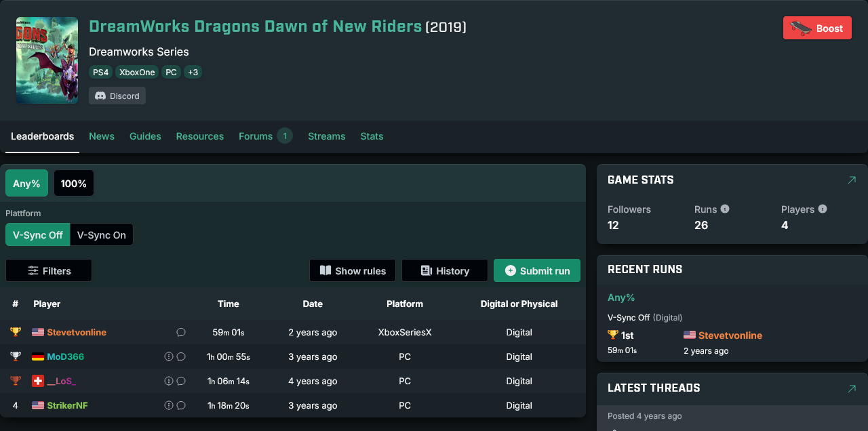Select the Any% category

26,183
